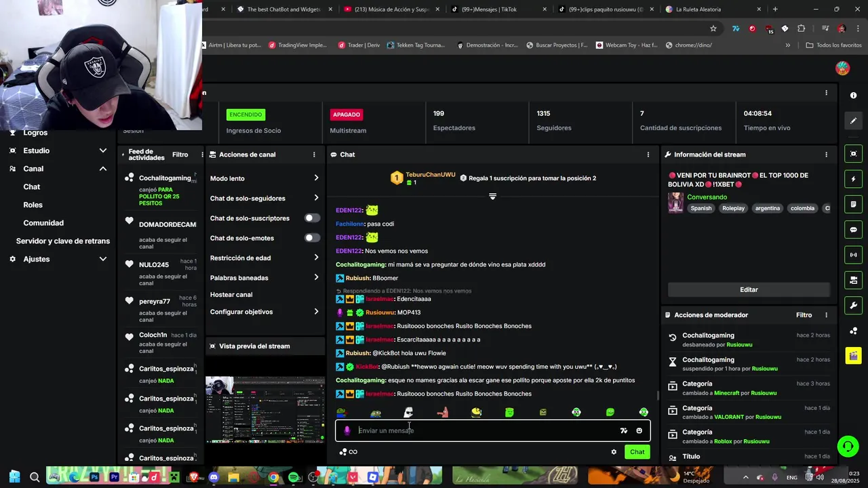Collapse the Canal sidebar section
The height and width of the screenshot is (488, 868).
pyautogui.click(x=103, y=169)
